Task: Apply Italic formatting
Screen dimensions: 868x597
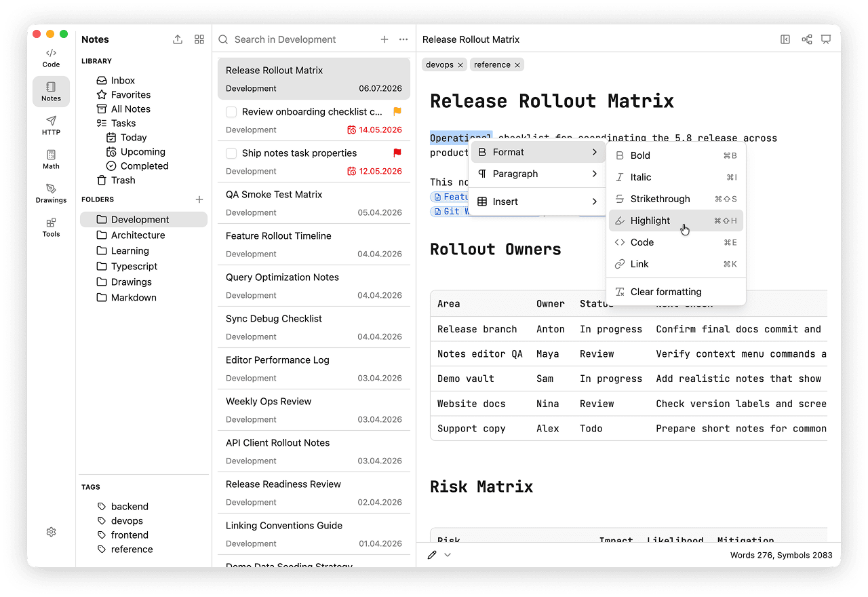Action: tap(676, 177)
